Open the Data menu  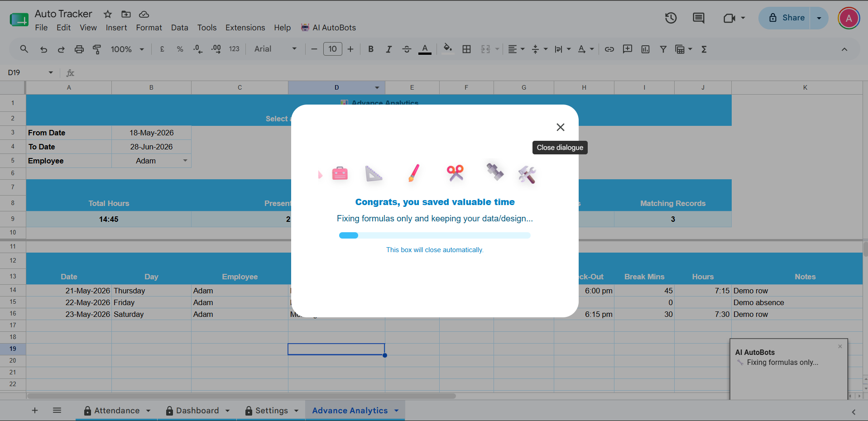point(179,28)
